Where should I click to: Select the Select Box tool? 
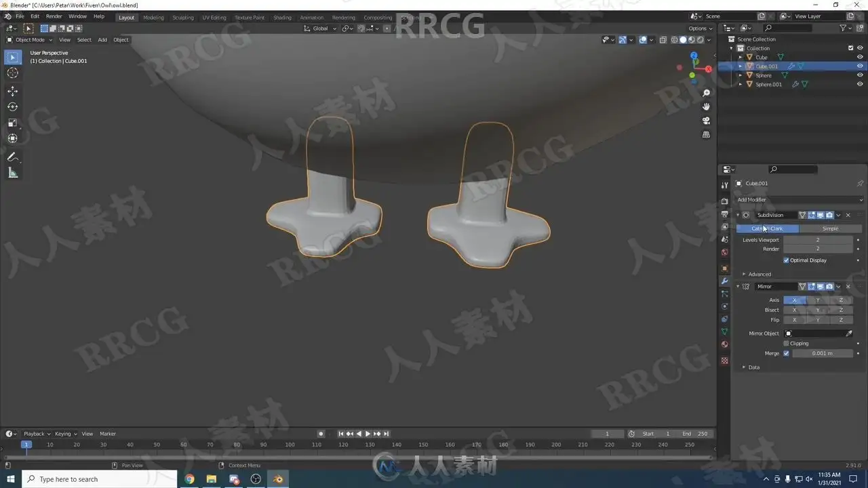(x=13, y=58)
